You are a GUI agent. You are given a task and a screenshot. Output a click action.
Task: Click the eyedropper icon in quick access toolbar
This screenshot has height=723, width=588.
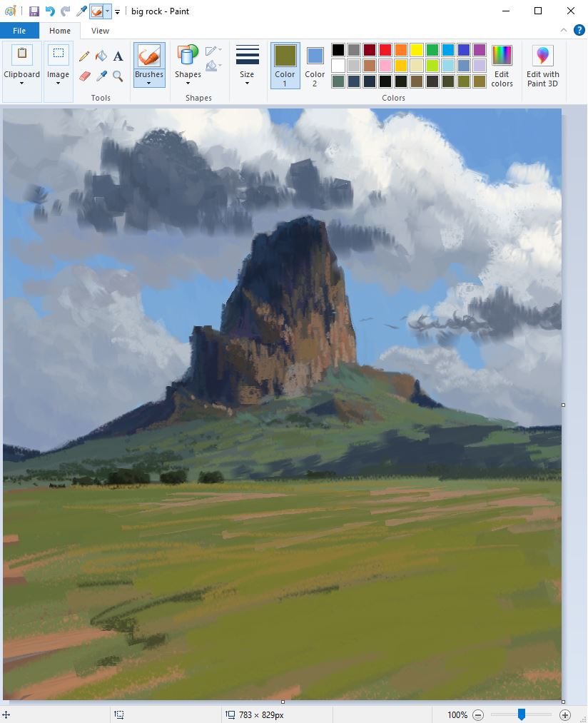(81, 11)
